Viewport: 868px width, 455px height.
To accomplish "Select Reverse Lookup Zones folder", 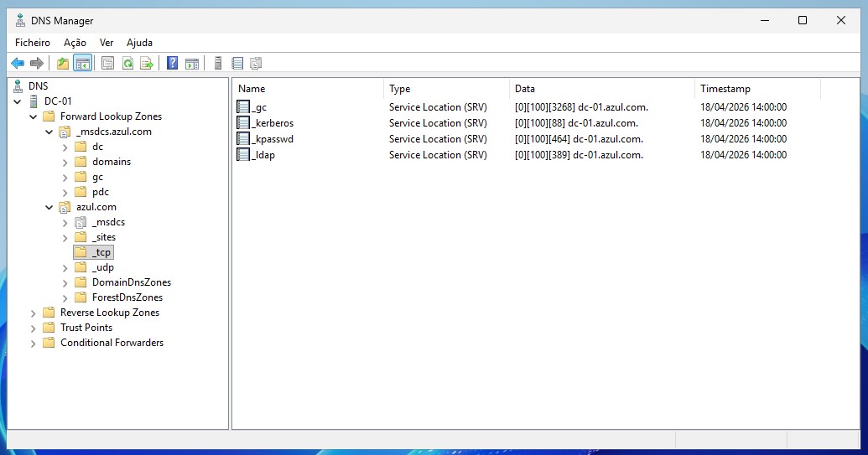I will coord(110,313).
